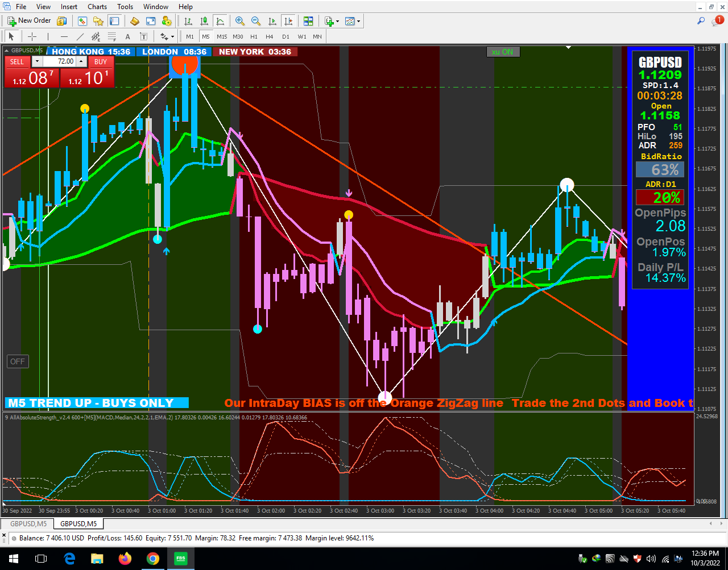Select the arrows drawing tool
The width and height of the screenshot is (728, 570).
tap(164, 36)
